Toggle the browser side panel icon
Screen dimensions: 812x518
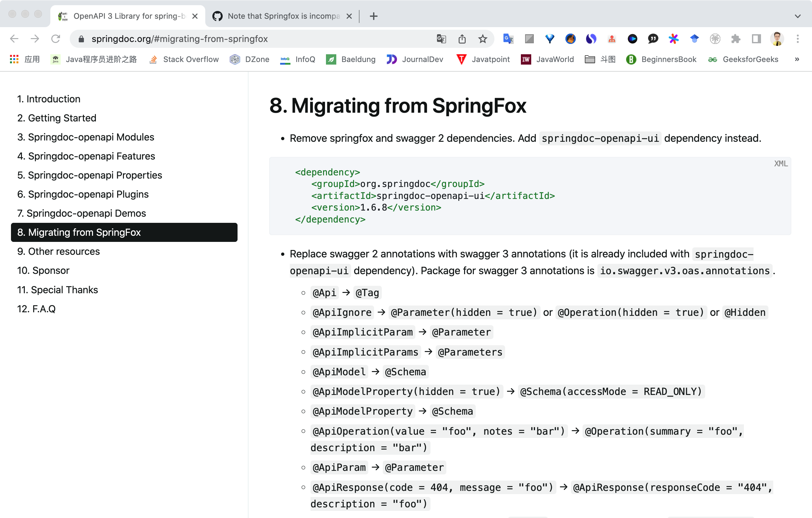tap(756, 39)
